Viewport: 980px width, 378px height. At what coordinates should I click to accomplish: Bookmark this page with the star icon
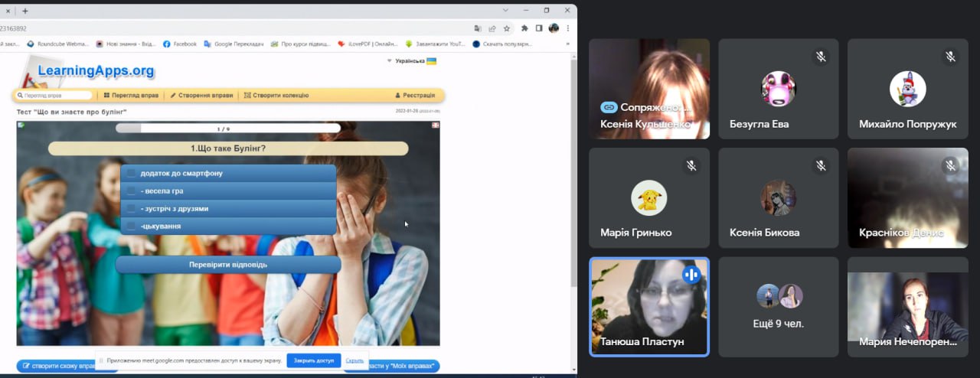pyautogui.click(x=506, y=28)
